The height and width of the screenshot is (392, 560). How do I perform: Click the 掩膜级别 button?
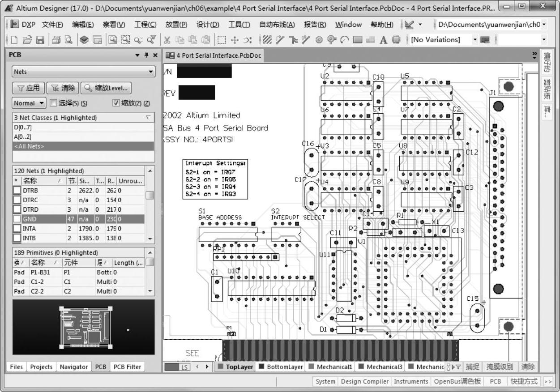500,367
